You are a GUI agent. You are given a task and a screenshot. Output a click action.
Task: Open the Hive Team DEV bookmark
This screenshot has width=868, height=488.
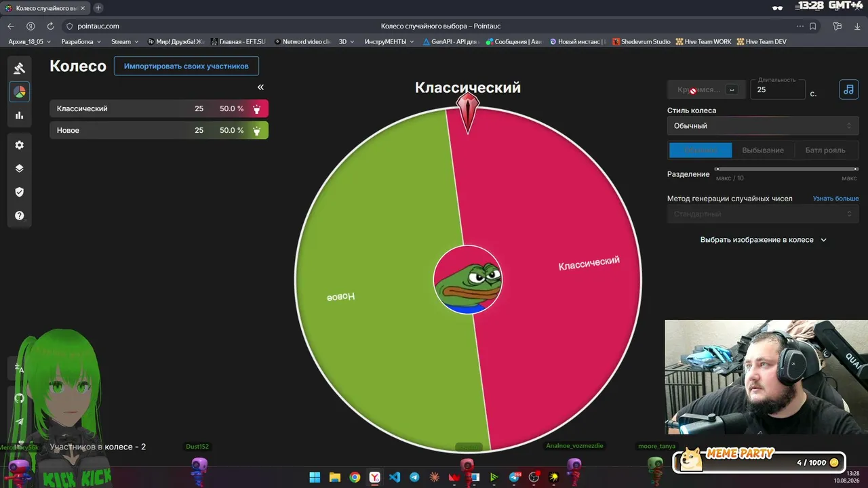click(x=762, y=42)
